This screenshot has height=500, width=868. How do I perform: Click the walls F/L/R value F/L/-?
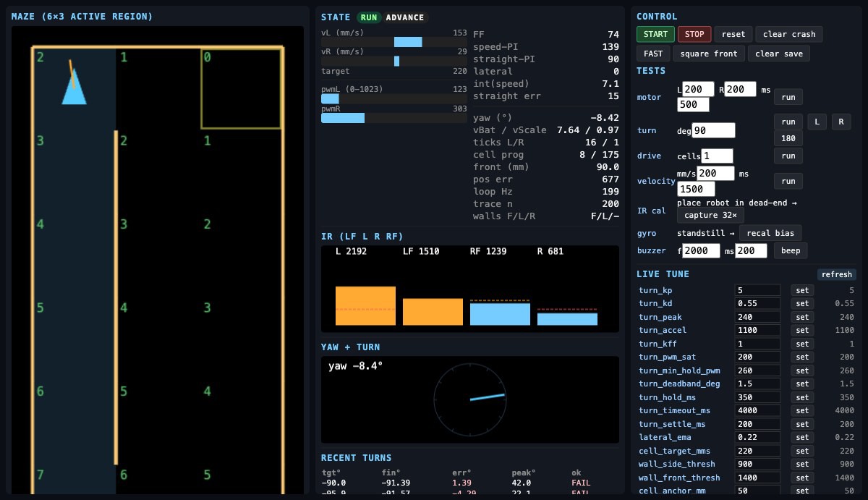click(x=605, y=216)
